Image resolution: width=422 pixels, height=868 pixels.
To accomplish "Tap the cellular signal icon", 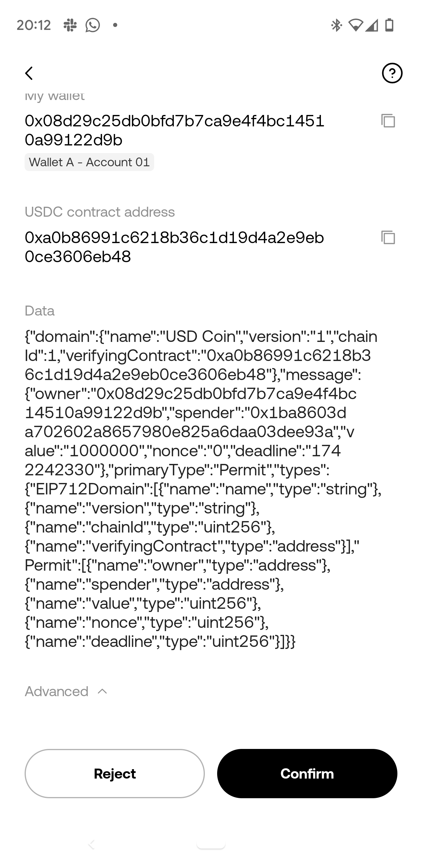I will [x=372, y=25].
